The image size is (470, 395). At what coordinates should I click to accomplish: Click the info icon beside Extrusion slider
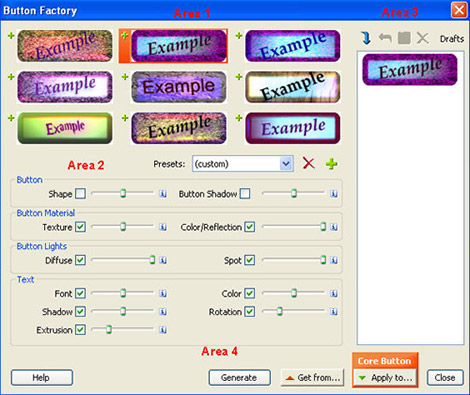click(163, 330)
